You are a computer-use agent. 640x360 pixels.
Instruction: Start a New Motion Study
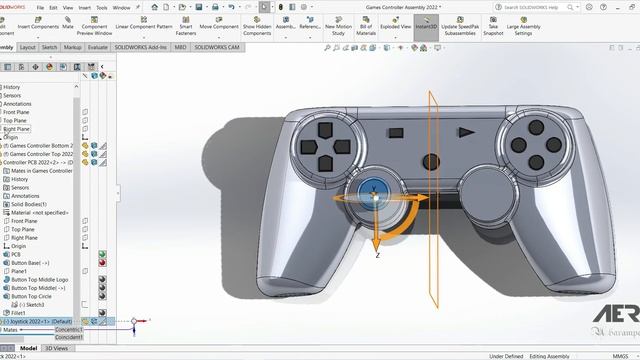pyautogui.click(x=338, y=26)
